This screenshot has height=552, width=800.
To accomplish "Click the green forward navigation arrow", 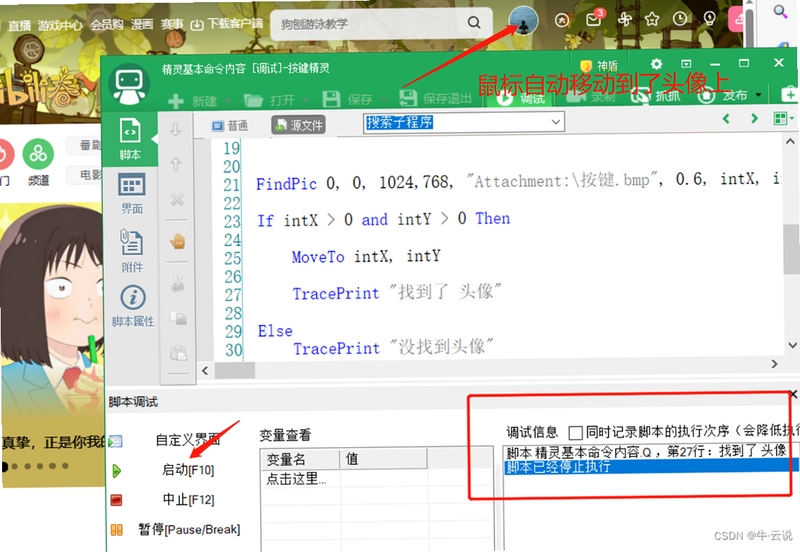I will pos(754,118).
